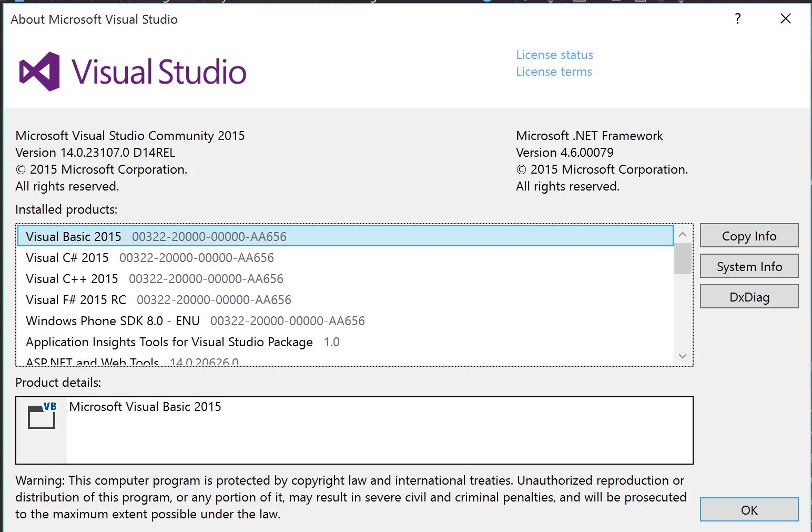Select Visual Basic 2015 in installed products
812x532 pixels.
(346, 236)
